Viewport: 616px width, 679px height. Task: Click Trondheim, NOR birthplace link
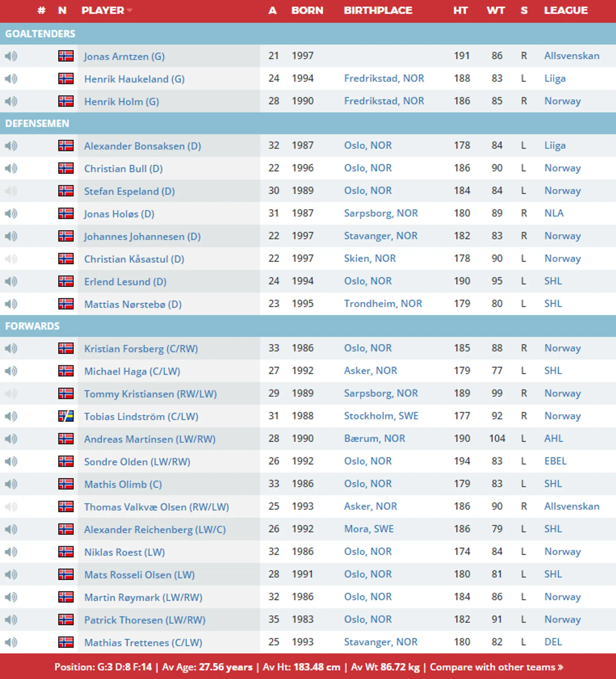pyautogui.click(x=383, y=304)
